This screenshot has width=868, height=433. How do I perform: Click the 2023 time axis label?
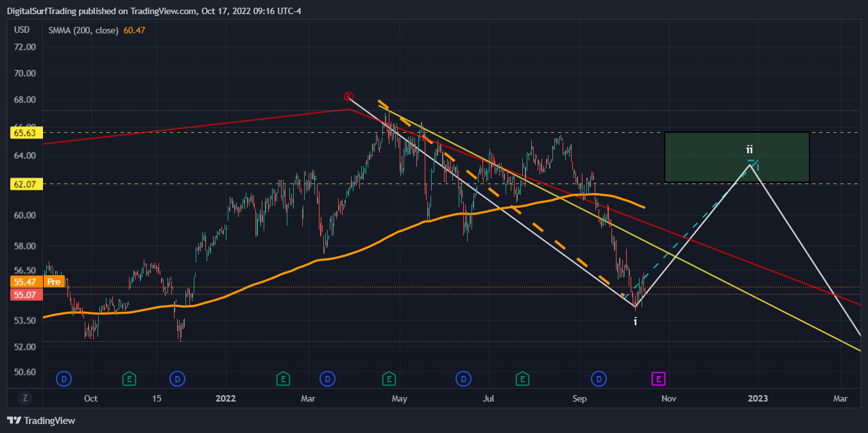click(758, 398)
